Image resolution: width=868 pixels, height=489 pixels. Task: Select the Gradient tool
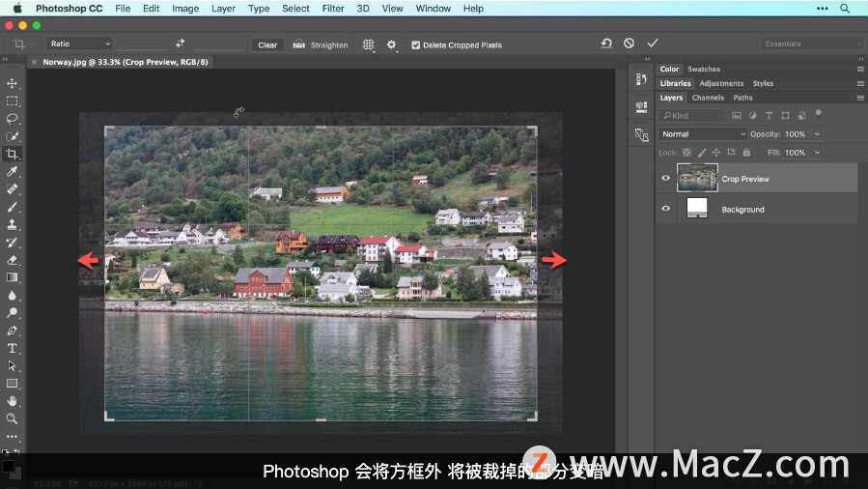click(12, 277)
